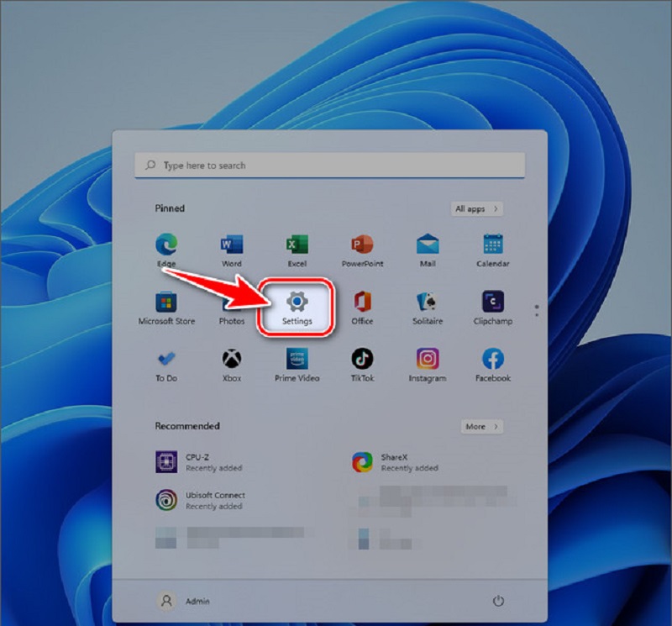The image size is (672, 626).
Task: Open the Admin user account menu
Action: (183, 601)
